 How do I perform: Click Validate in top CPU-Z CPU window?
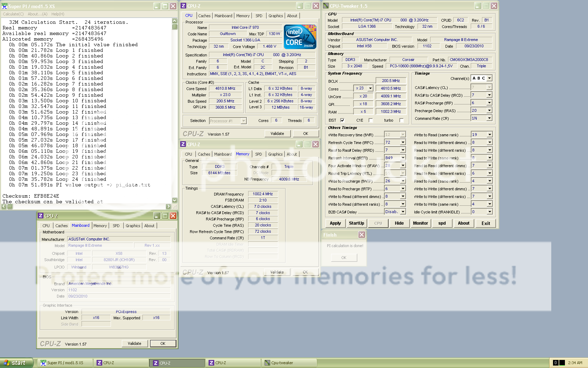tap(277, 134)
